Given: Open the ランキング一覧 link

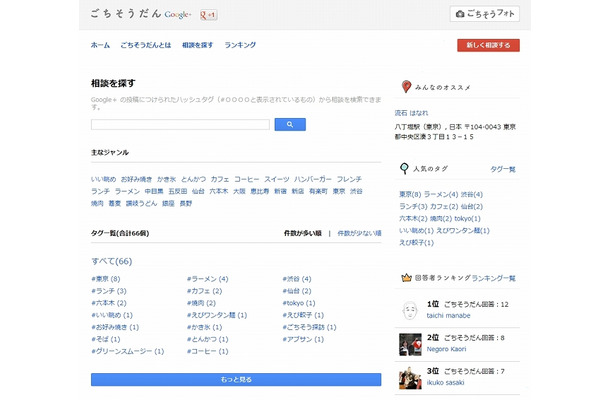Looking at the screenshot, I should pyautogui.click(x=494, y=278).
